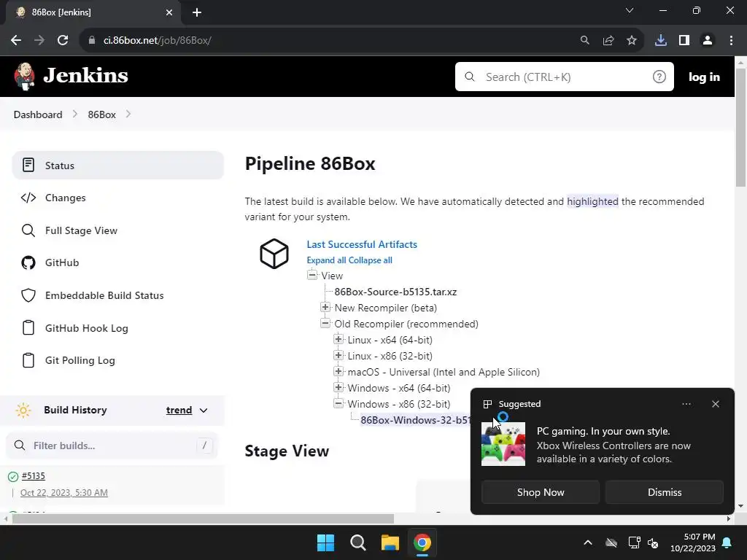
Task: Click the Status document icon
Action: (x=28, y=166)
